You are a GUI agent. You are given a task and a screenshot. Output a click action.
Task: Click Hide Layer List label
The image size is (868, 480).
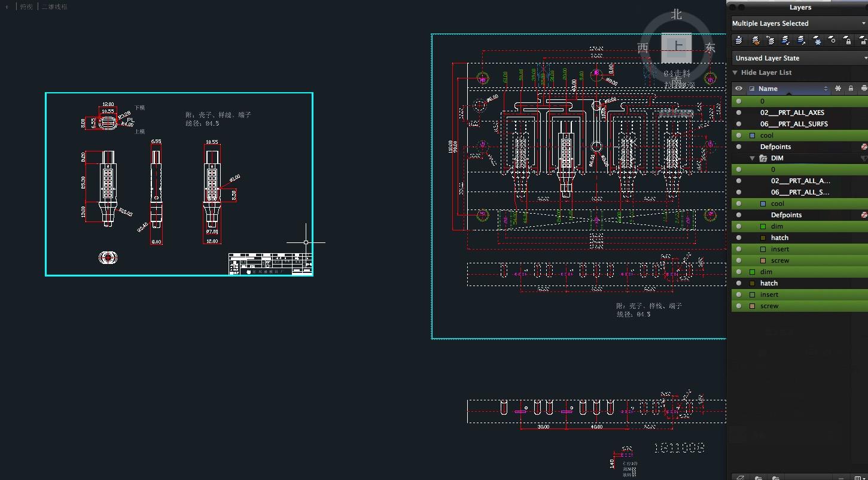pos(766,72)
